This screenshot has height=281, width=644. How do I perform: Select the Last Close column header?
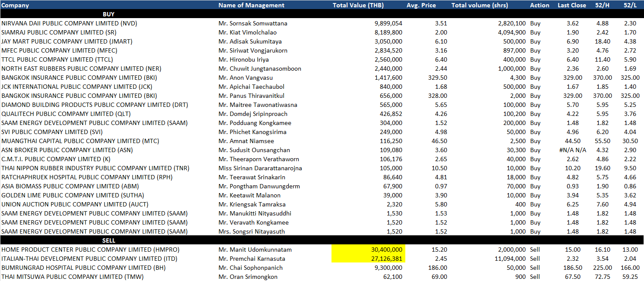pos(572,5)
